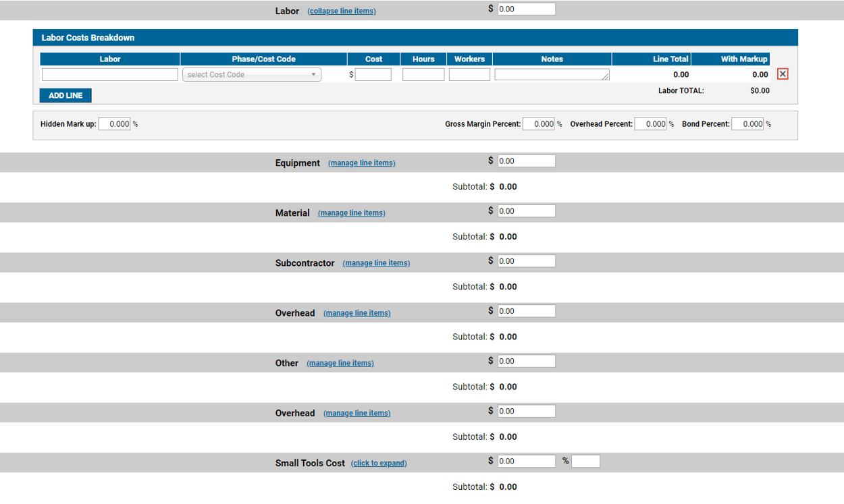The width and height of the screenshot is (844, 504).
Task: Open the select Cost Code dropdown
Action: click(252, 75)
